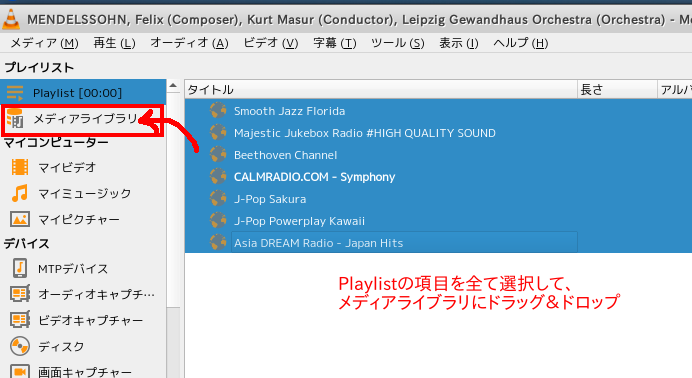Click the MTPデバイス device icon

pos(20,268)
